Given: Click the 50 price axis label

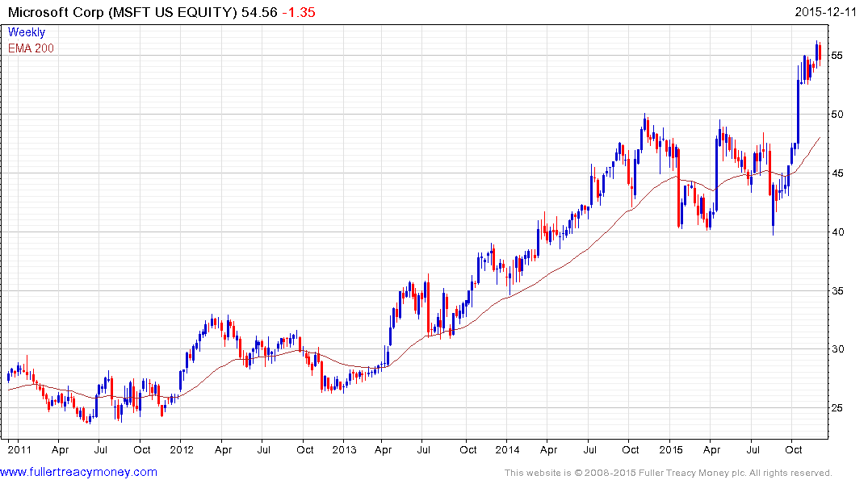Looking at the screenshot, I should coord(839,115).
